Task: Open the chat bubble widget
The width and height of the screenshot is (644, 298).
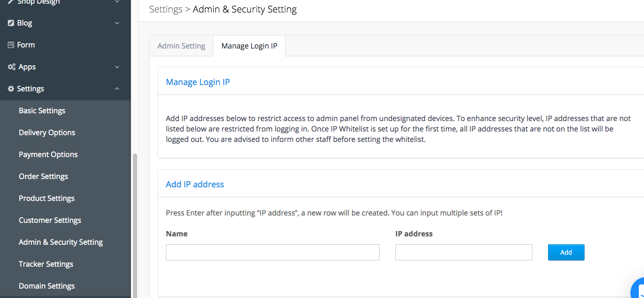Action: pyautogui.click(x=638, y=289)
